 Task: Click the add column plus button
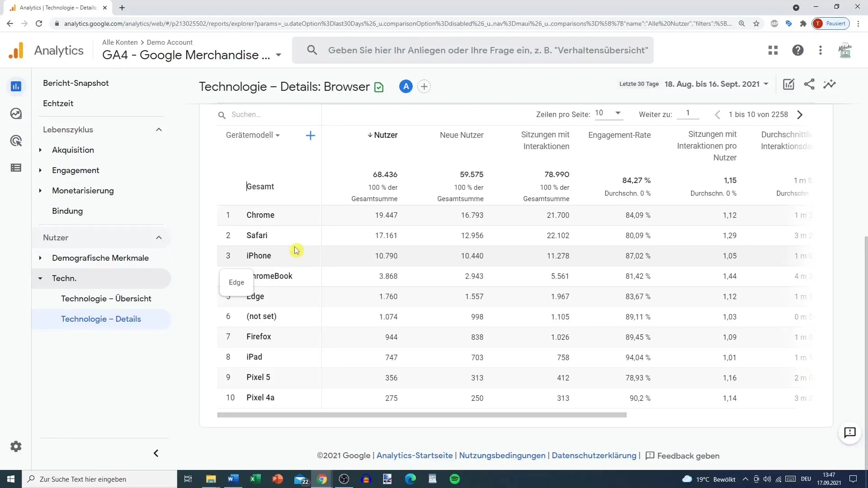pyautogui.click(x=311, y=135)
